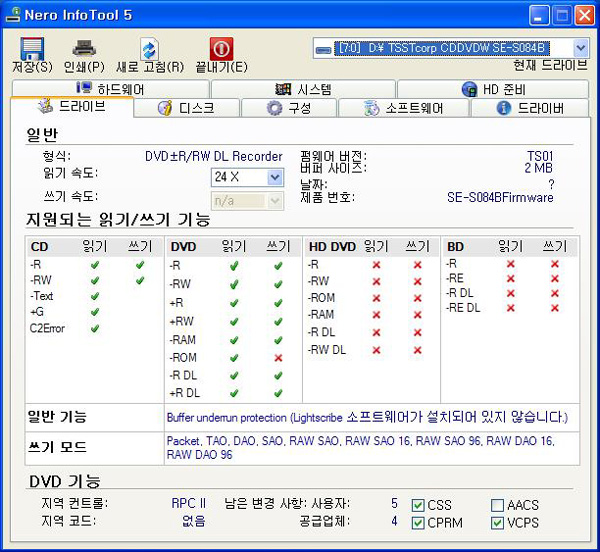Switch to the 구성 tab
The height and width of the screenshot is (552, 600).
pyautogui.click(x=289, y=108)
